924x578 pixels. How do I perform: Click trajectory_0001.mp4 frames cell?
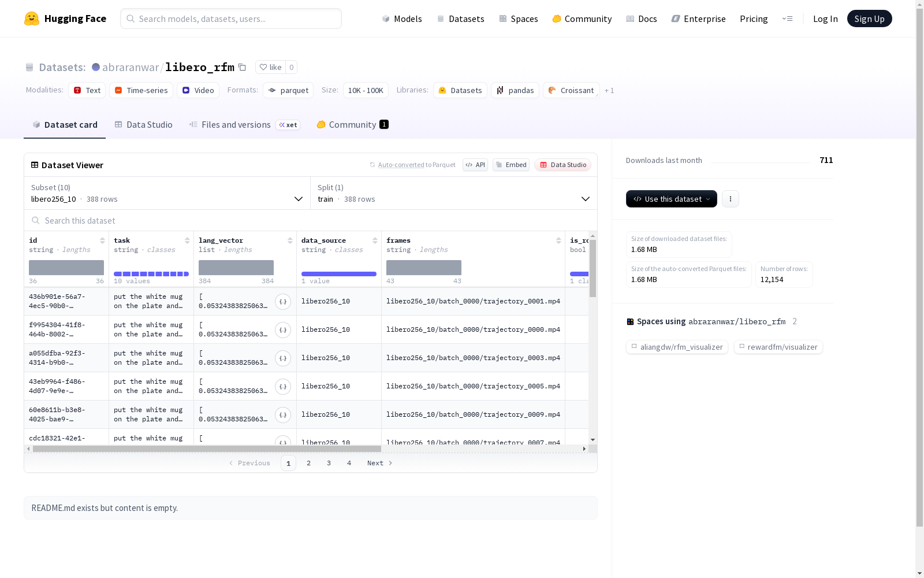(473, 301)
